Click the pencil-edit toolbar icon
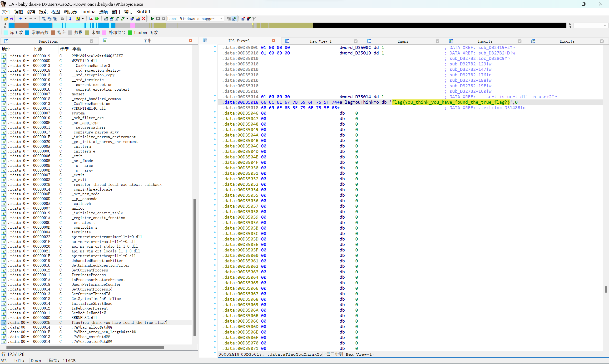Viewport: 609px width, 364px height. tap(138, 19)
